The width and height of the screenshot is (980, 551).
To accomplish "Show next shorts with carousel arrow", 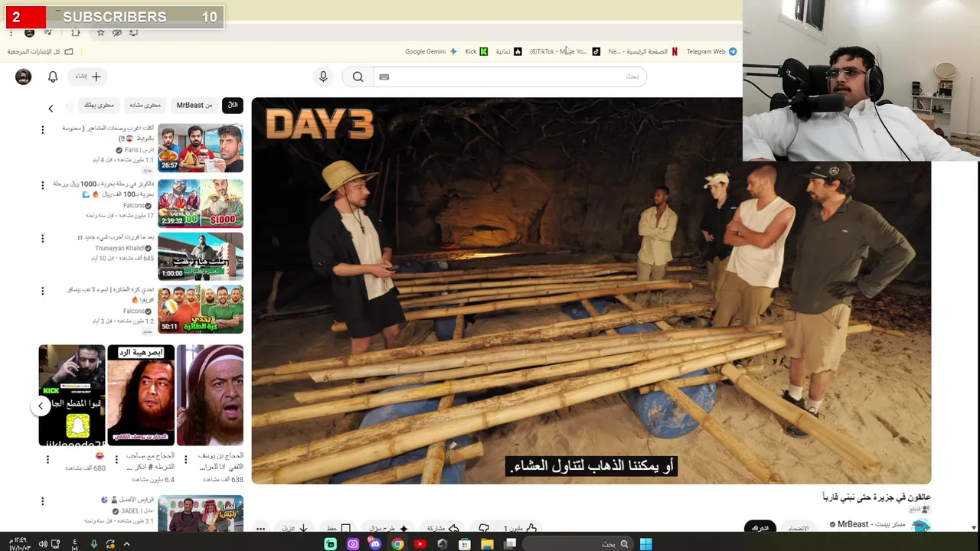I will coord(41,406).
